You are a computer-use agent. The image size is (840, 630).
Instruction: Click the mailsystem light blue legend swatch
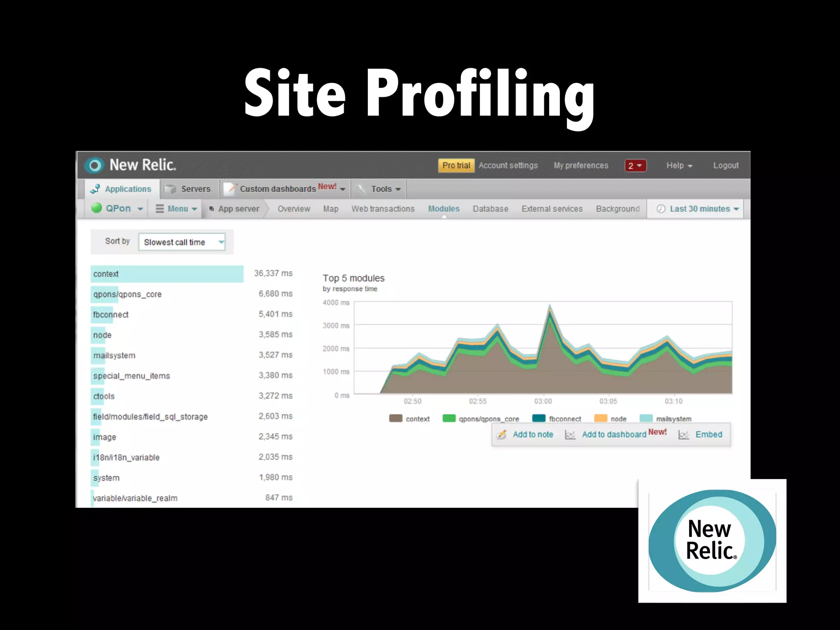646,418
